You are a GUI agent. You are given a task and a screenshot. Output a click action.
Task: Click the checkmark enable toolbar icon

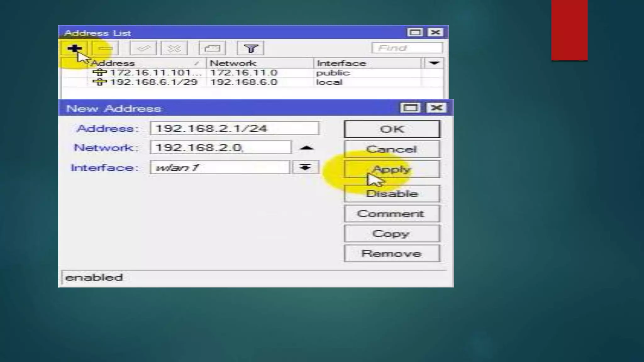[143, 48]
